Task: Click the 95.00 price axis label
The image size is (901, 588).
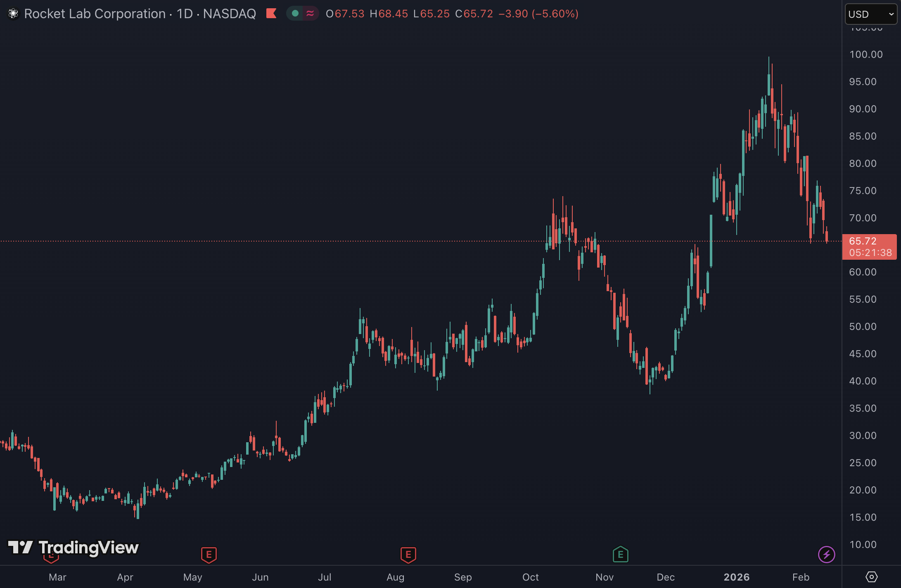Action: 863,82
